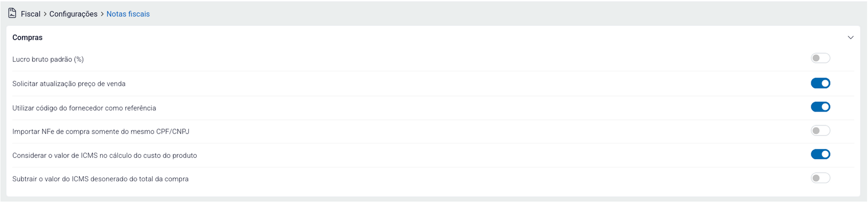Disable Solicitar atualização preço de venda switch

point(820,83)
